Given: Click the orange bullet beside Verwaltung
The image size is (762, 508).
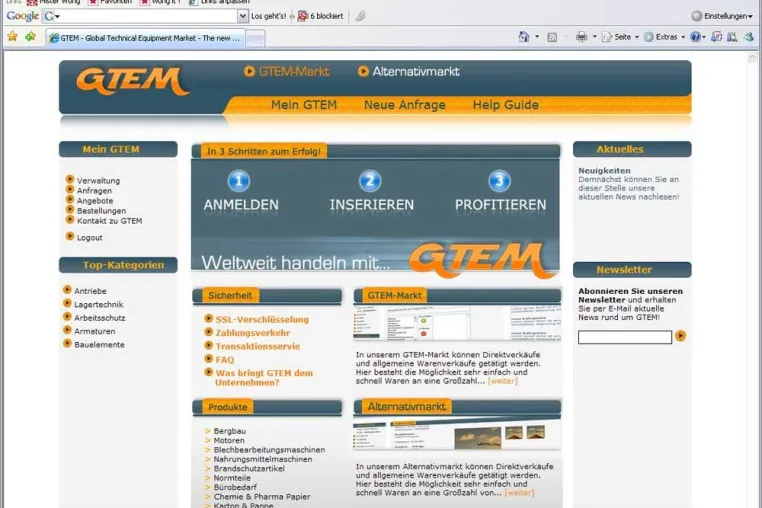Looking at the screenshot, I should click(x=70, y=179).
